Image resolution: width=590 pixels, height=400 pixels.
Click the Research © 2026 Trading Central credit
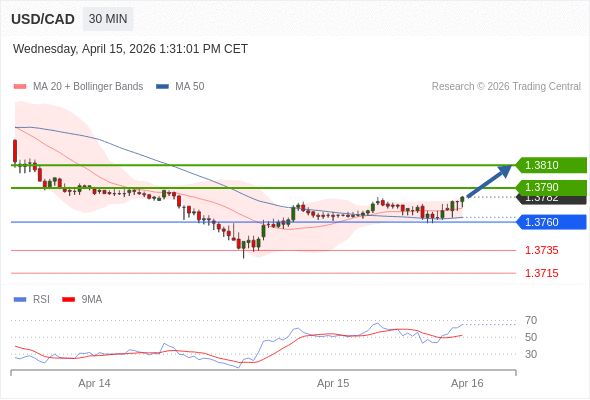click(506, 87)
